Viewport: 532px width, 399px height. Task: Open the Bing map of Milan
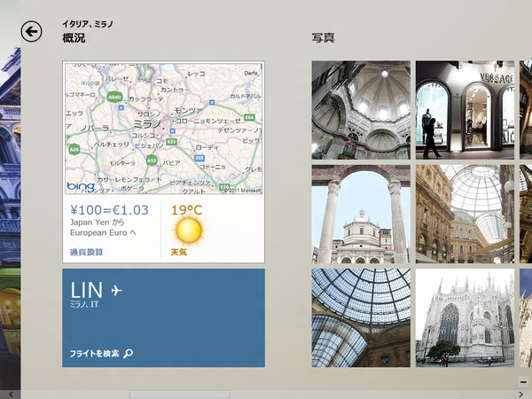[x=163, y=129]
